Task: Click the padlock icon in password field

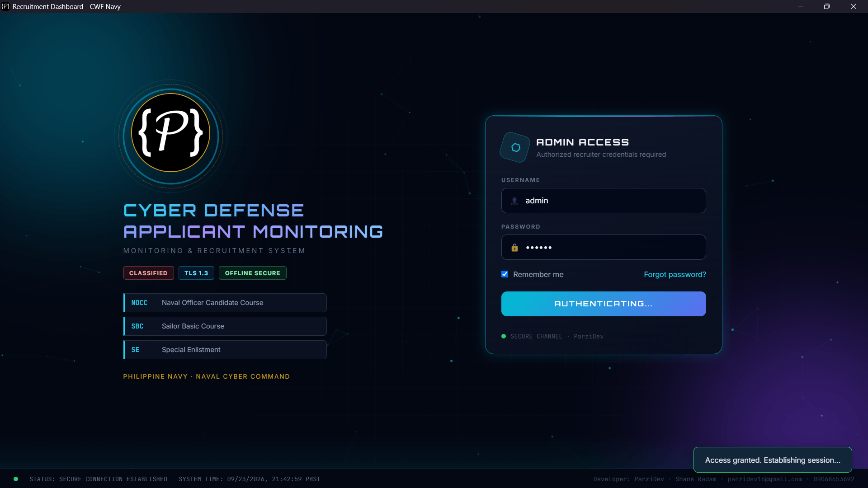Action: [514, 248]
